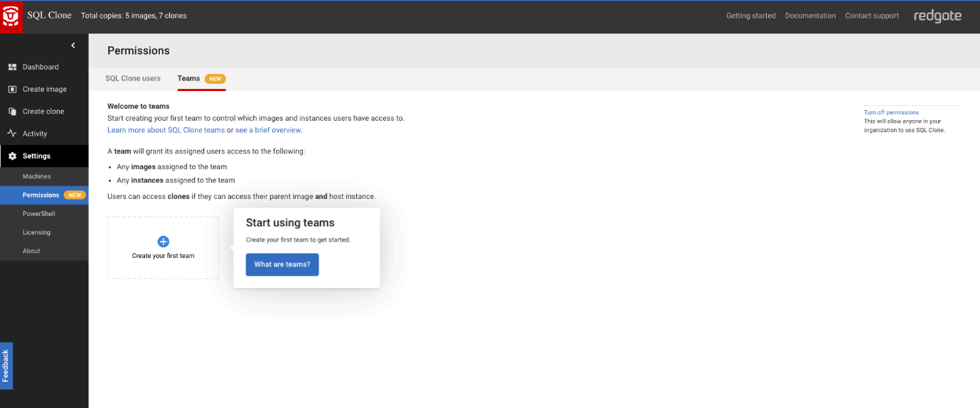Viewport: 980px width, 408px height.
Task: Go to Create clone in sidebar
Action: tap(44, 112)
